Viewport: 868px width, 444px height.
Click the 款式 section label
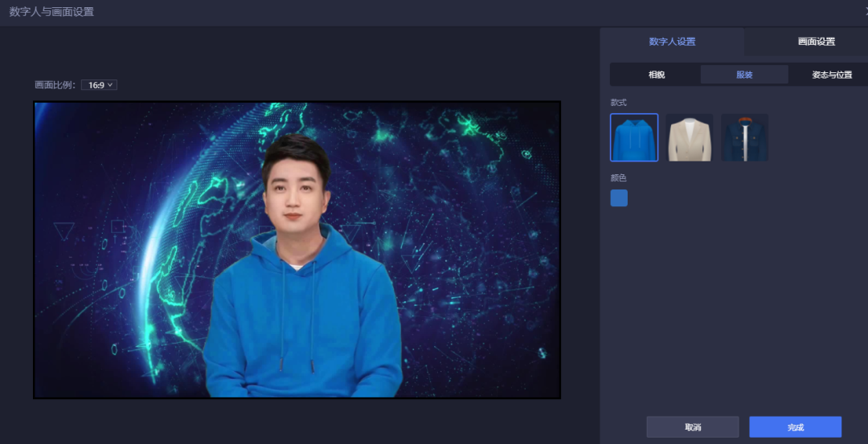618,102
